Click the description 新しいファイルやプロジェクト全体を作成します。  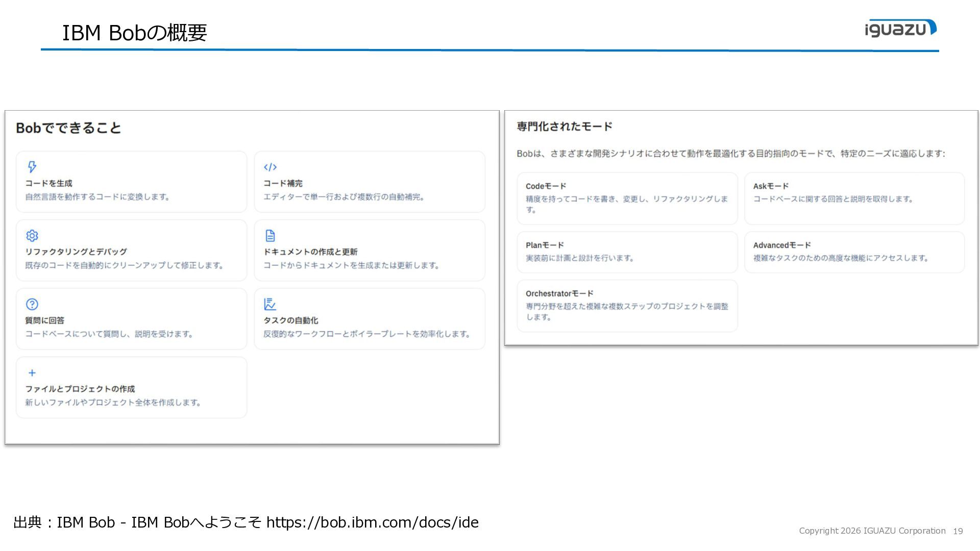pyautogui.click(x=113, y=403)
